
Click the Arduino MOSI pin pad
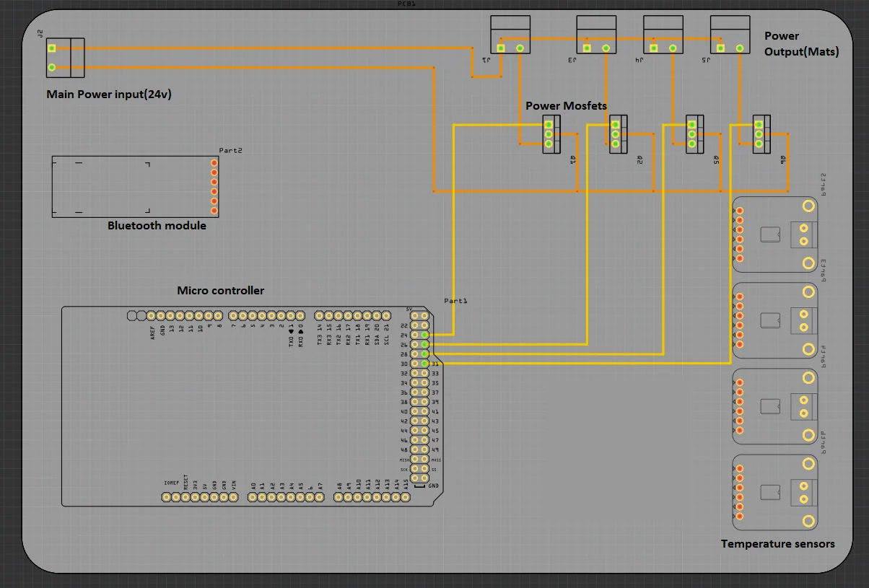[424, 459]
